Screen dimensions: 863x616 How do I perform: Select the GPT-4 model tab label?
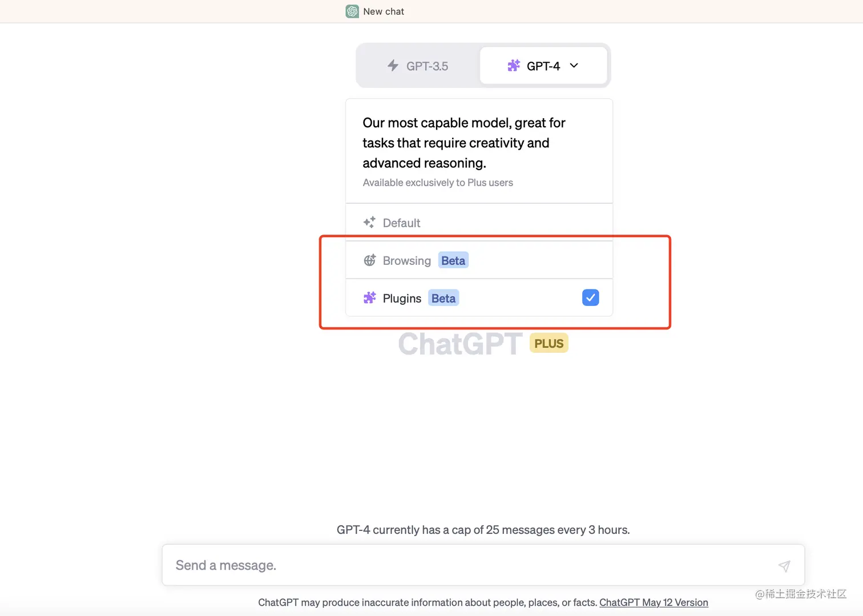point(543,66)
